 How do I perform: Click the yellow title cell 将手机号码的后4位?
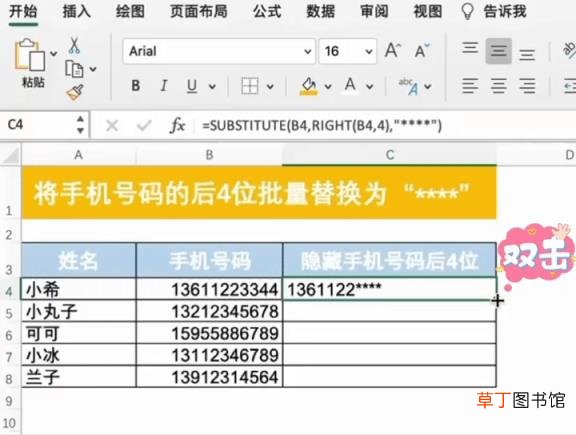pyautogui.click(x=259, y=193)
